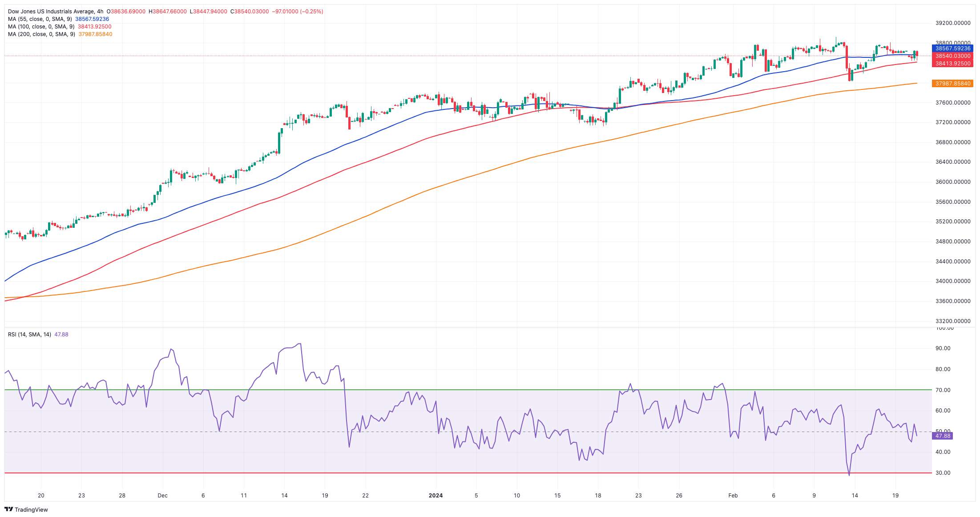Click the blue 38567.59236 price axis label
The height and width of the screenshot is (517, 980).
952,48
